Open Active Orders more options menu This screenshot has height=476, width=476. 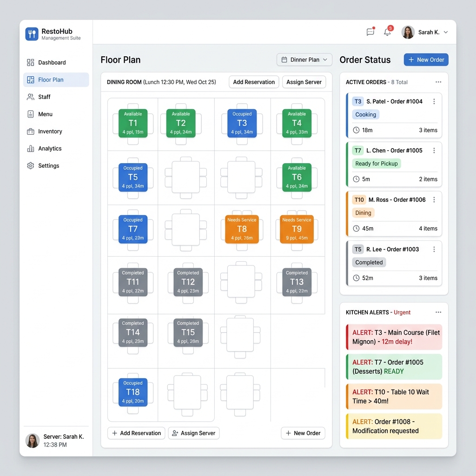pos(438,82)
